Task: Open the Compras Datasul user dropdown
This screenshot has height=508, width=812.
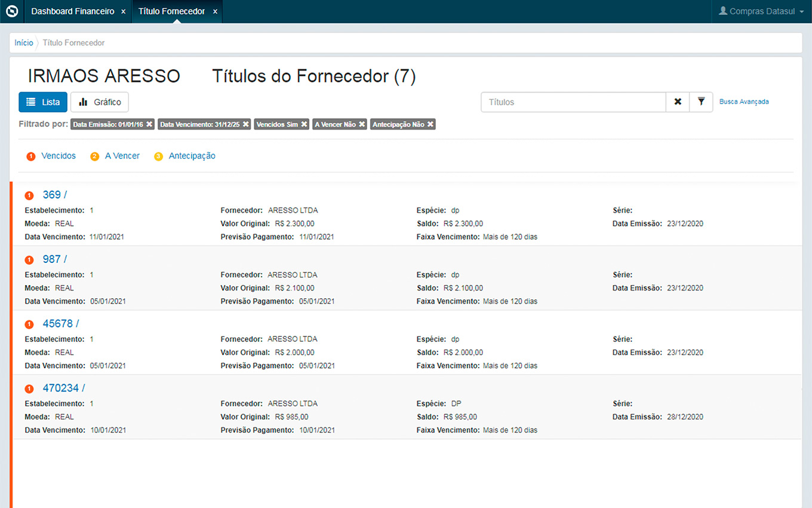Action: click(761, 11)
